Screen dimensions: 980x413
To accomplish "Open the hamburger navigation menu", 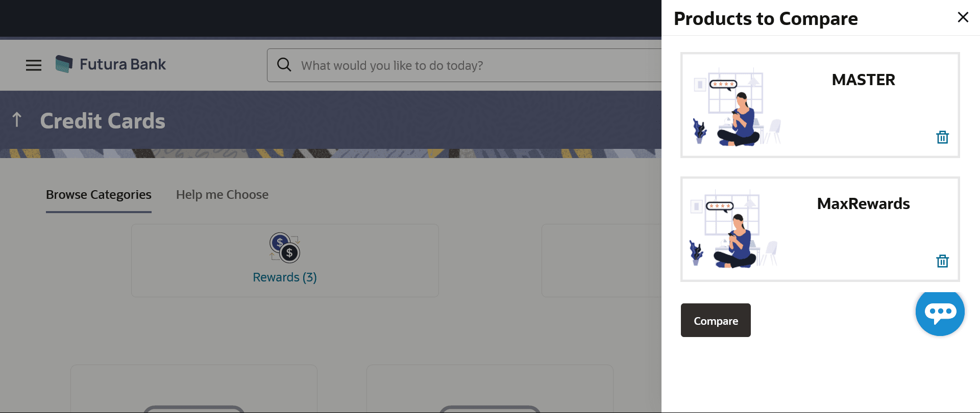I will pos(34,65).
